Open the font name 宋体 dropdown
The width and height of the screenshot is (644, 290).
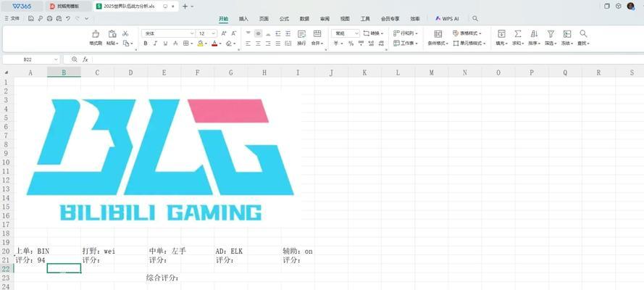[168, 33]
